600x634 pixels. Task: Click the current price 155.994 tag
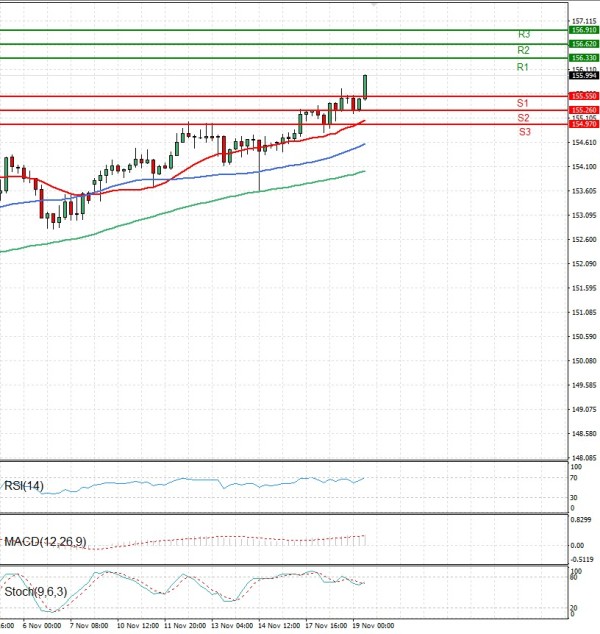[583, 75]
